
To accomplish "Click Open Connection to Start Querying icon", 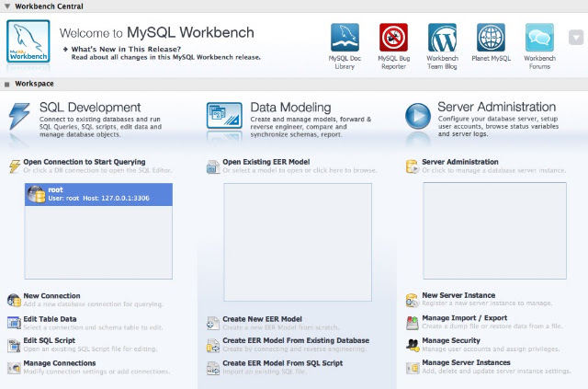I will click(x=15, y=166).
